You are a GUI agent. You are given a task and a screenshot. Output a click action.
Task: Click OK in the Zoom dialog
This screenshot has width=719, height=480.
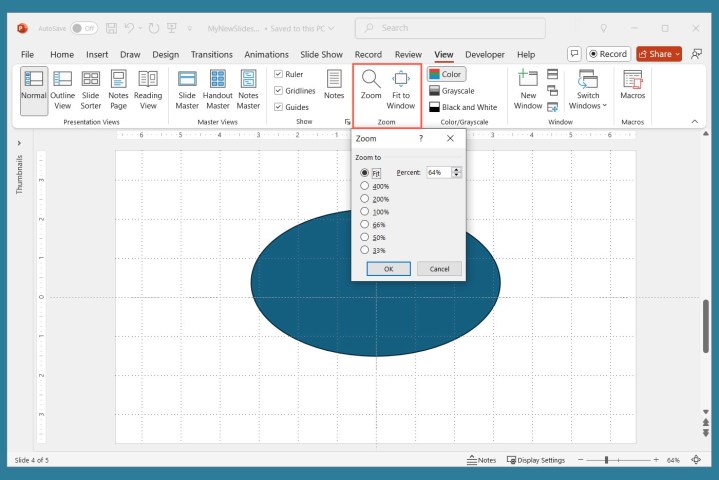pyautogui.click(x=388, y=269)
